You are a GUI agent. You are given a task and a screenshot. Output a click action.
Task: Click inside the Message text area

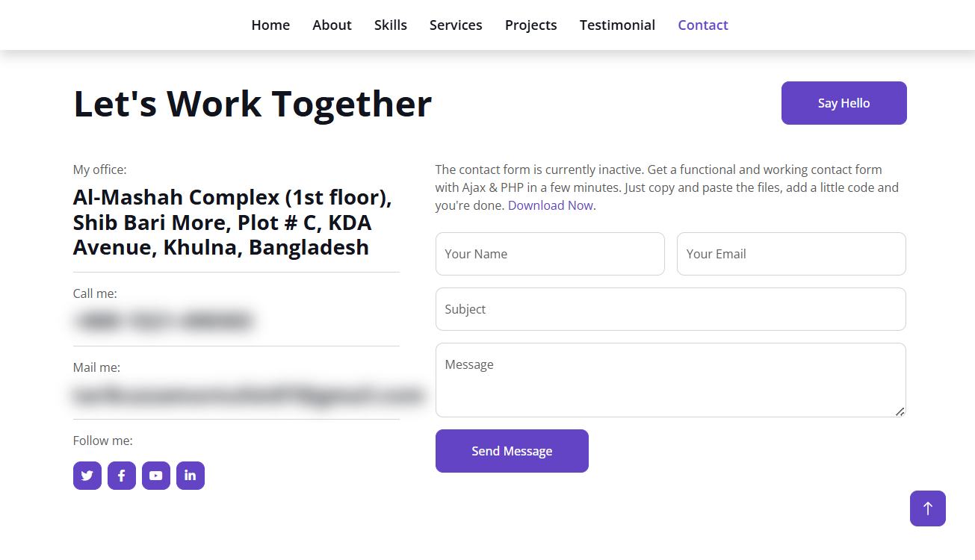(x=671, y=380)
